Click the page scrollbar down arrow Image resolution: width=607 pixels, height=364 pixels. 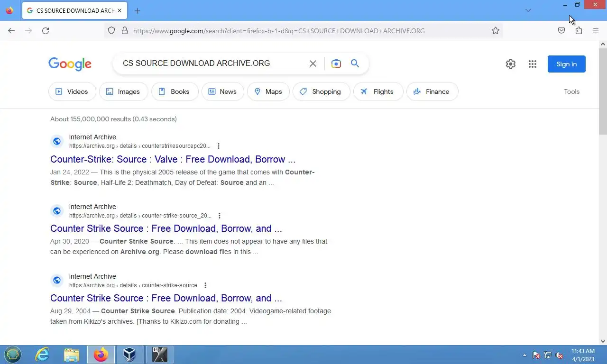(x=603, y=341)
